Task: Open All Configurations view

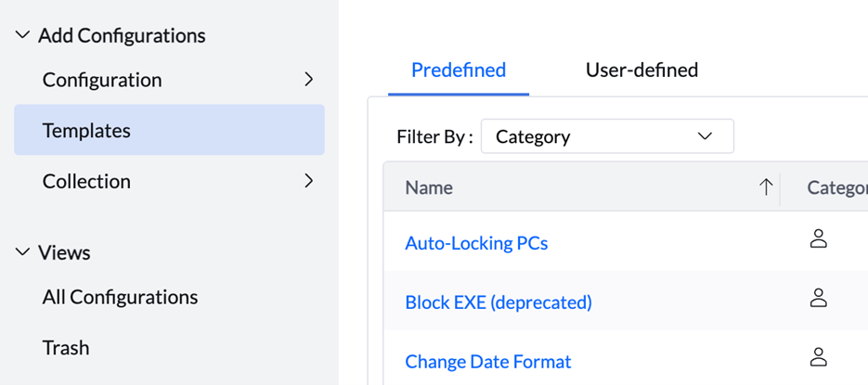Action: [x=120, y=297]
